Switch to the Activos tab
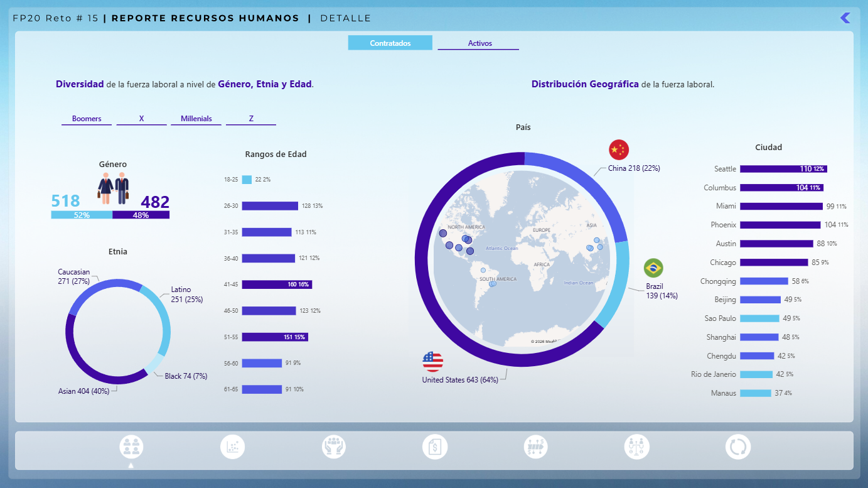868x488 pixels. (478, 43)
